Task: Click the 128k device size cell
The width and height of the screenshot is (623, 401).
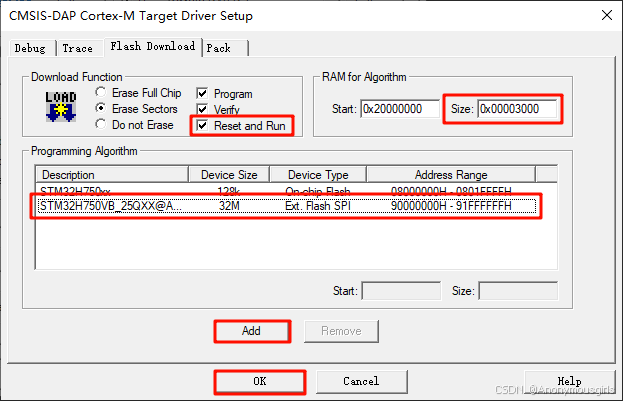Action: [229, 191]
